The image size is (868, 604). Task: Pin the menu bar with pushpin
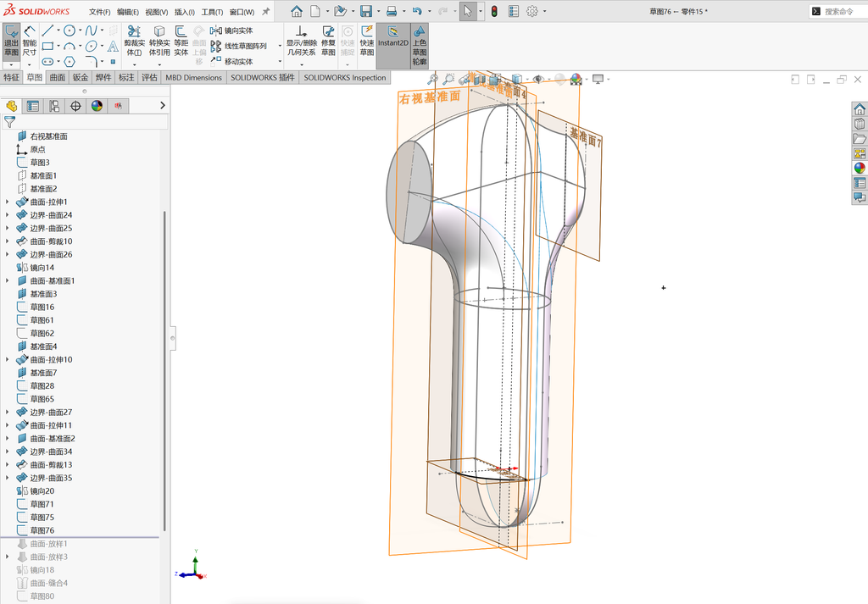(265, 11)
